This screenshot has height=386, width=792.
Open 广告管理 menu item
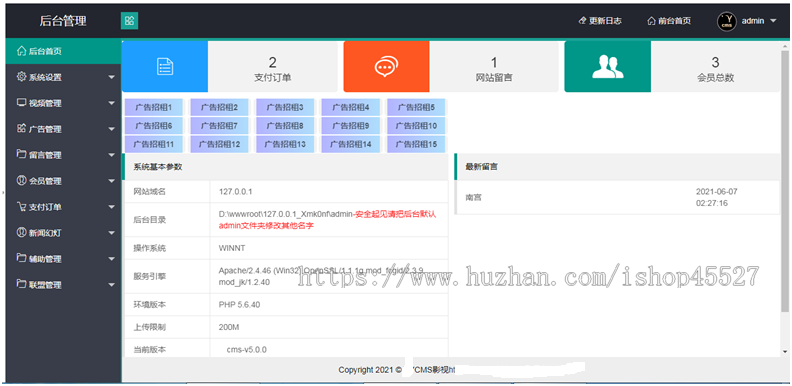click(63, 129)
